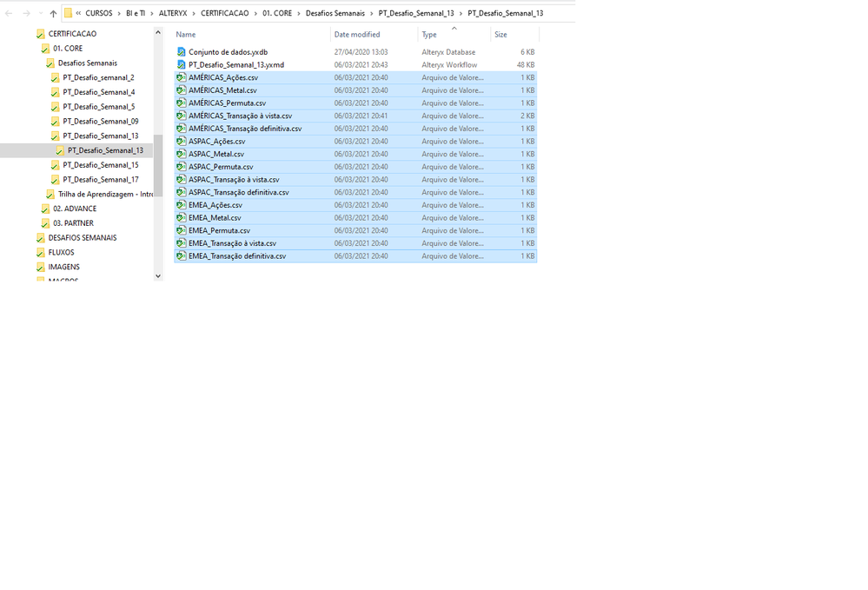Click the icon of ASPAC_Transação definitiva.csv
868x590 pixels.
(181, 192)
